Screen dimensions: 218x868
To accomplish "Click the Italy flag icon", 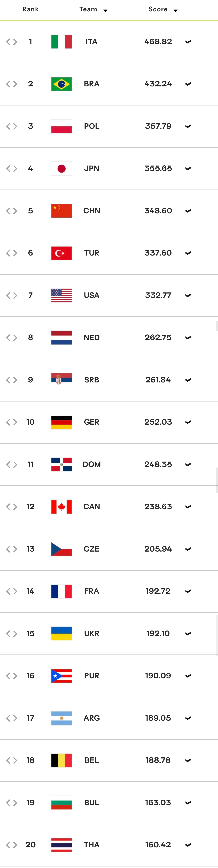I will click(61, 42).
